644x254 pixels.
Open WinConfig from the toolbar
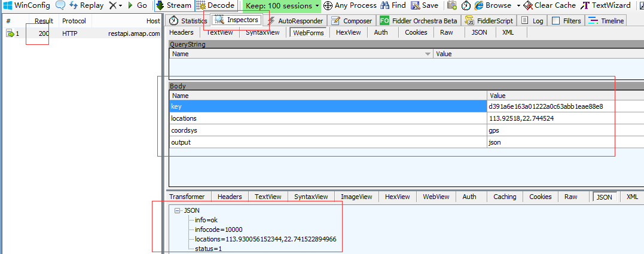(27, 5)
